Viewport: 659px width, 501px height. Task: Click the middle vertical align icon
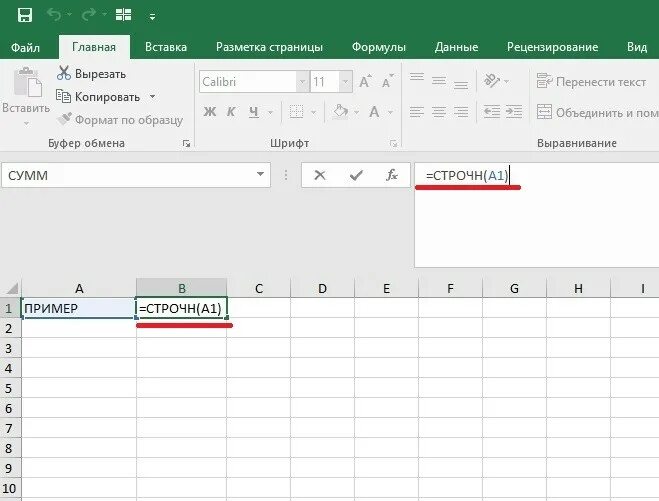[x=439, y=81]
